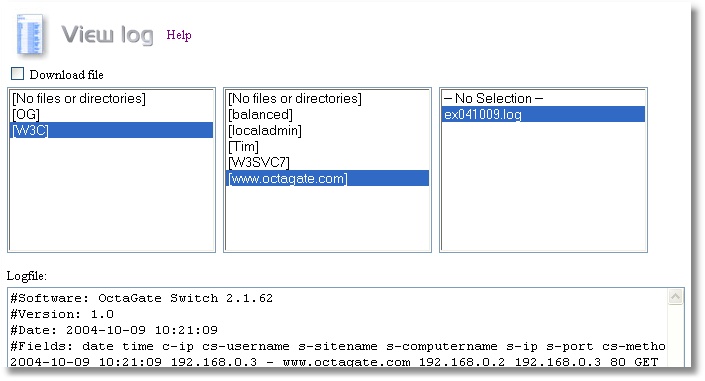The height and width of the screenshot is (381, 705).
Task: Click the logfile scrollbar up arrow
Action: 675,297
